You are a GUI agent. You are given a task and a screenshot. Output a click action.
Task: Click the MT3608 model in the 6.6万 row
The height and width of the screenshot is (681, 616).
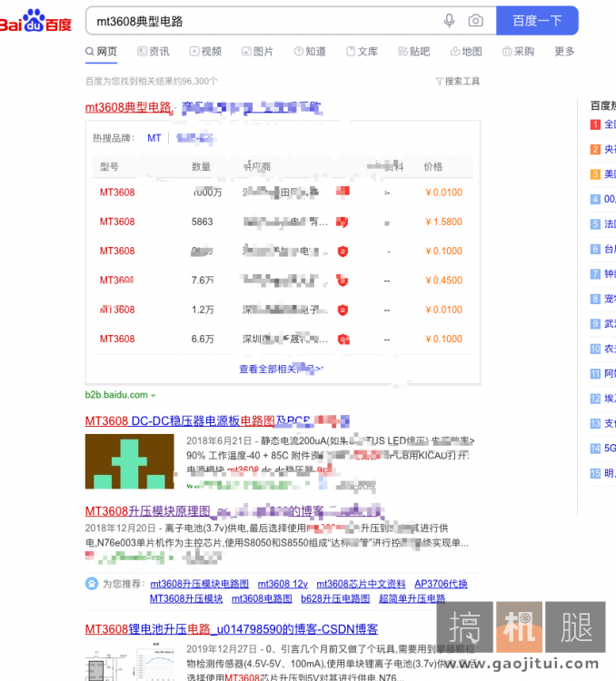(x=117, y=340)
